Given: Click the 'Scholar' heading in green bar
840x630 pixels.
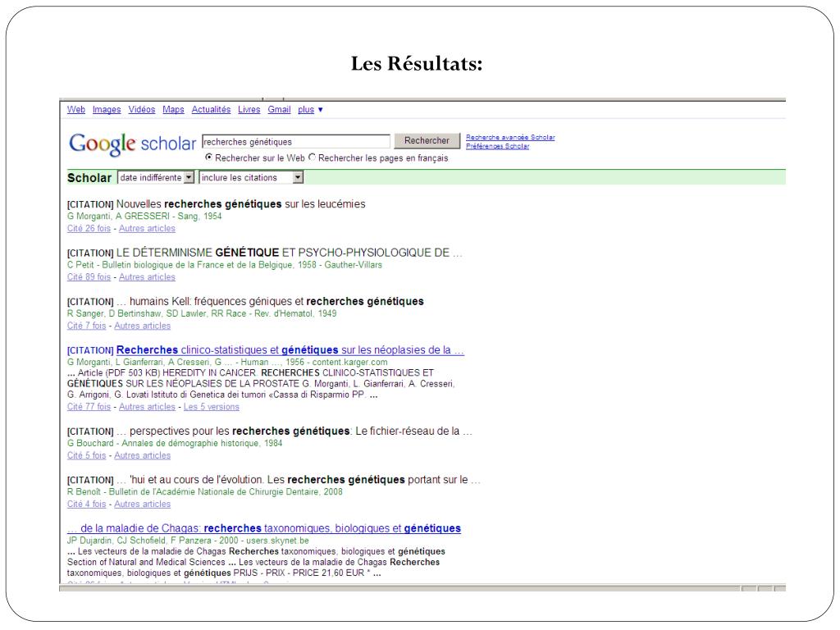Looking at the screenshot, I should pos(89,178).
